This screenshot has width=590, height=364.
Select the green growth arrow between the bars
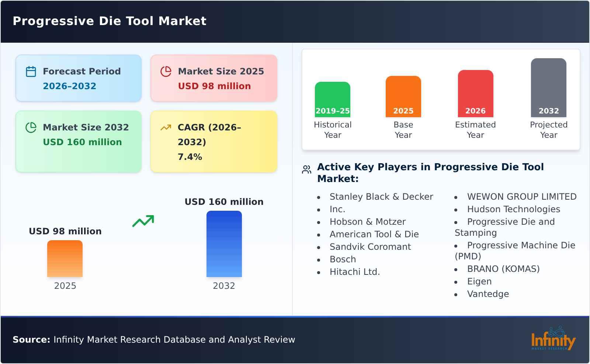tap(144, 221)
